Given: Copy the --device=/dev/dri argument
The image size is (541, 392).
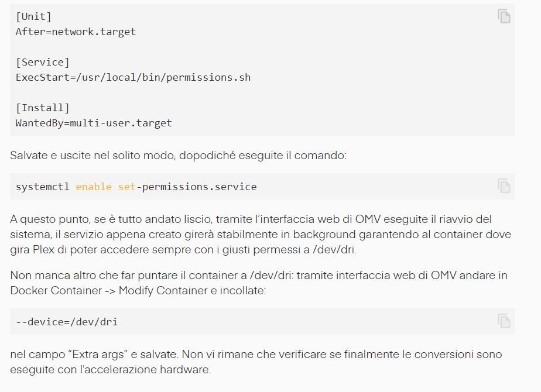Looking at the screenshot, I should click(504, 321).
